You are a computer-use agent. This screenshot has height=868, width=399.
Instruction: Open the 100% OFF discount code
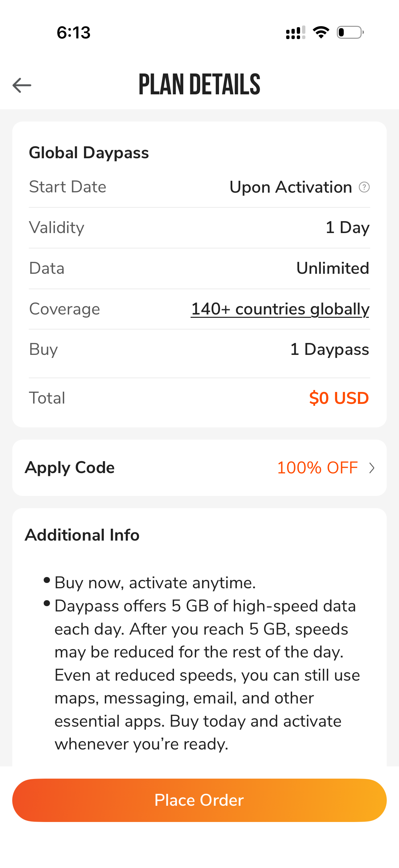click(317, 468)
